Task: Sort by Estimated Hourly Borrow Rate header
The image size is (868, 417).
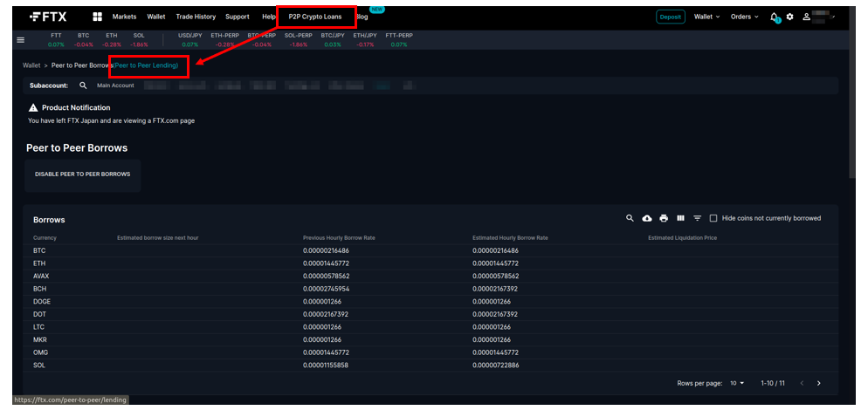Action: 510,238
